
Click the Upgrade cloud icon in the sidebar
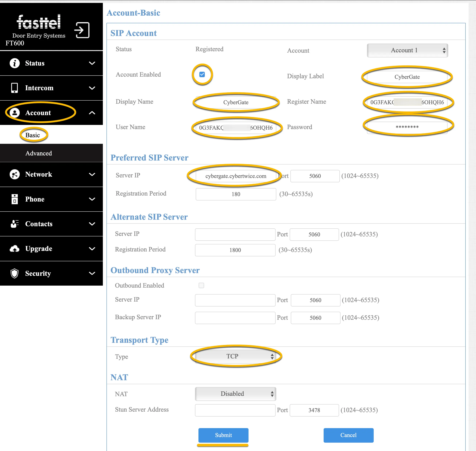15,249
